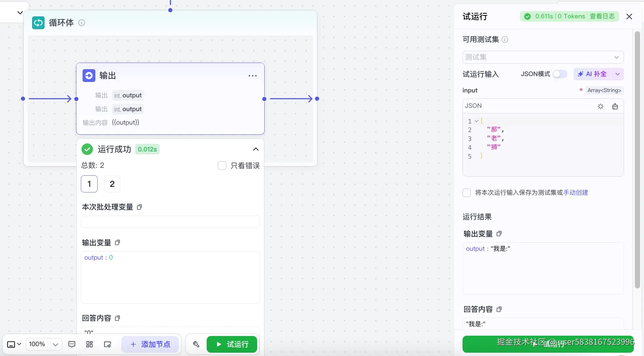The height and width of the screenshot is (356, 644).
Task: Click the 0.012s run time badge
Action: [147, 149]
